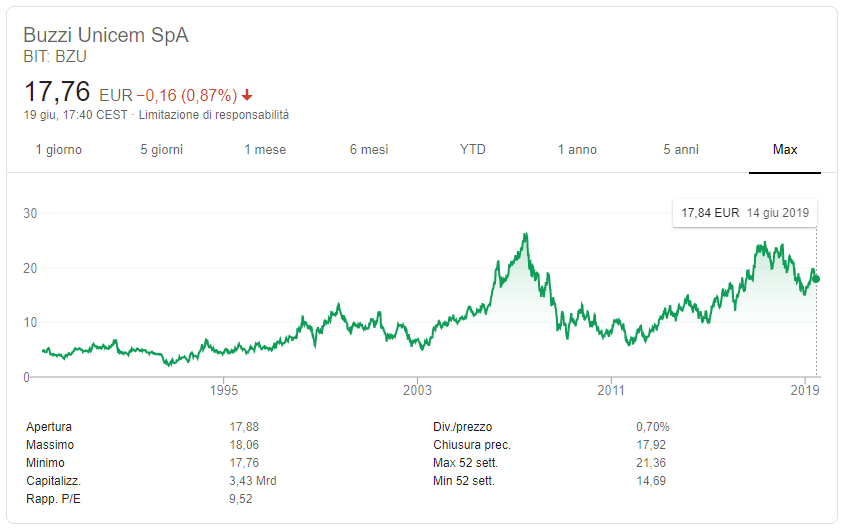This screenshot has width=848, height=531.
Task: Select the YTD tab
Action: (473, 150)
